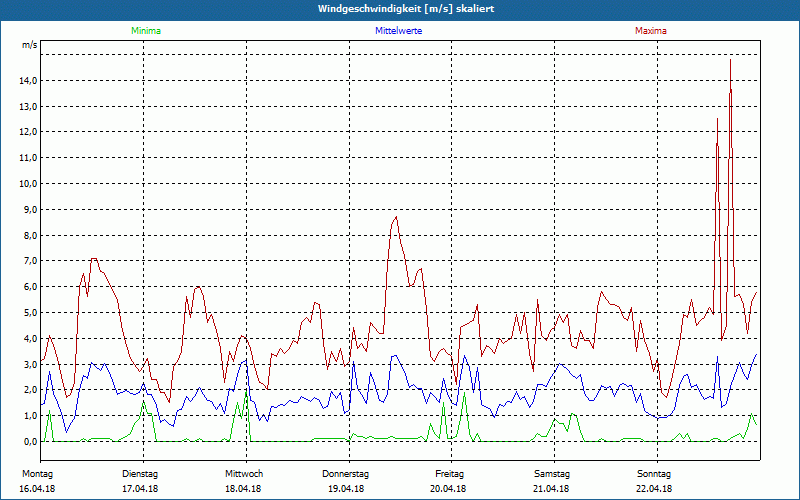Click the date 17.04.18
Image resolution: width=800 pixels, height=500 pixels.
(140, 489)
